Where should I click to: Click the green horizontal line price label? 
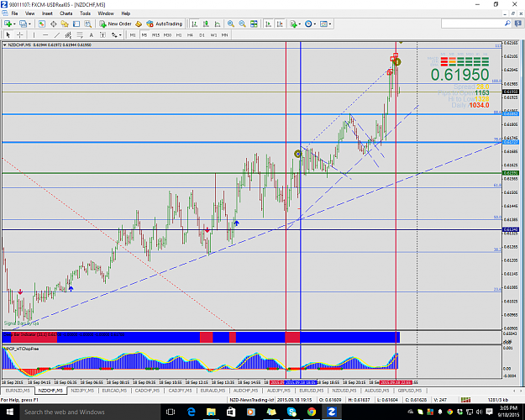[x=511, y=173]
